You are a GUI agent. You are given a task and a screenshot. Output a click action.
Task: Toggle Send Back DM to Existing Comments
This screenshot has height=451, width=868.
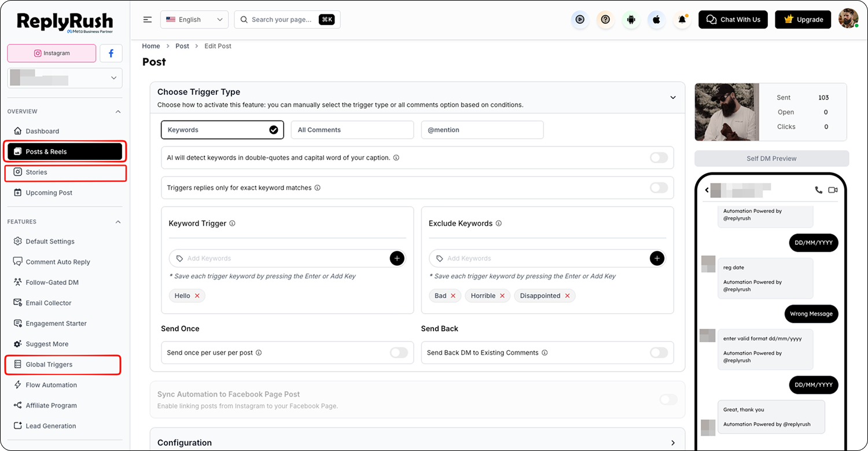(x=659, y=353)
